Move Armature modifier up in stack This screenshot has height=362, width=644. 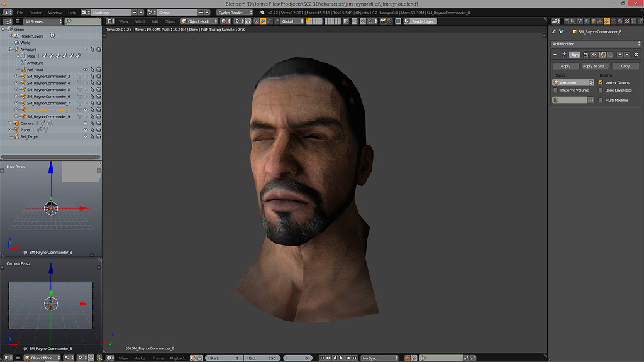point(619,55)
